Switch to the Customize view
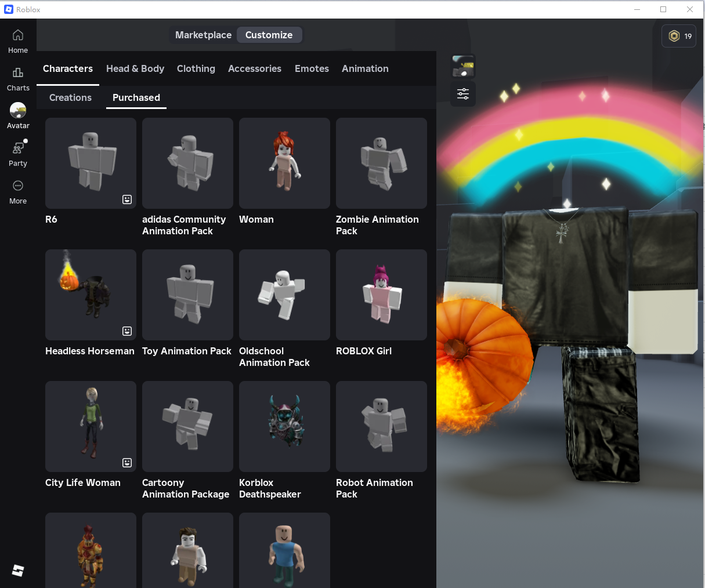This screenshot has width=705, height=588. pos(269,35)
